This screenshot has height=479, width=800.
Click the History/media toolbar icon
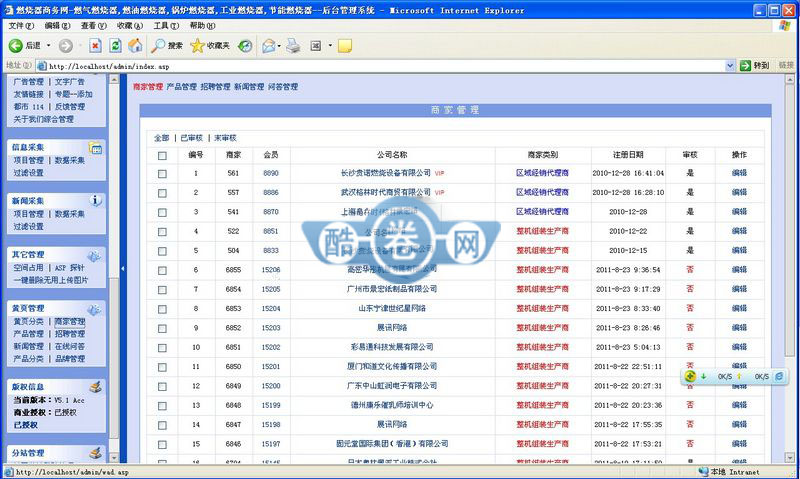pyautogui.click(x=245, y=46)
